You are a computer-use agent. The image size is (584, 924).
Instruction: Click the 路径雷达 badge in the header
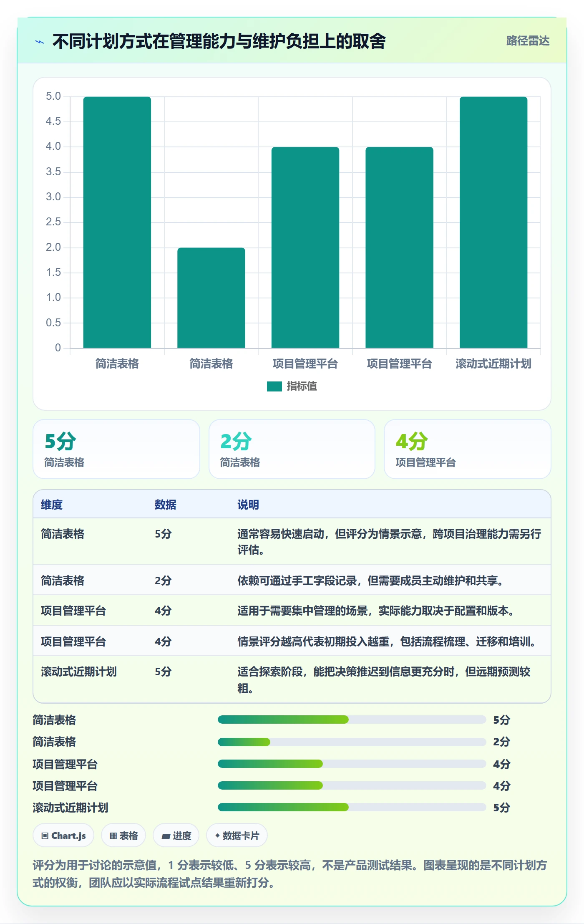[x=528, y=41]
